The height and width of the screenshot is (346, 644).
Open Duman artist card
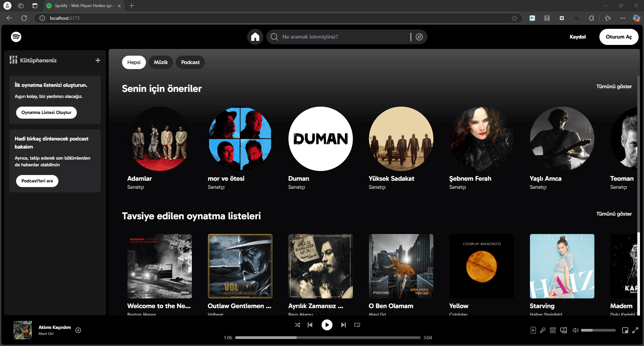[x=321, y=149]
